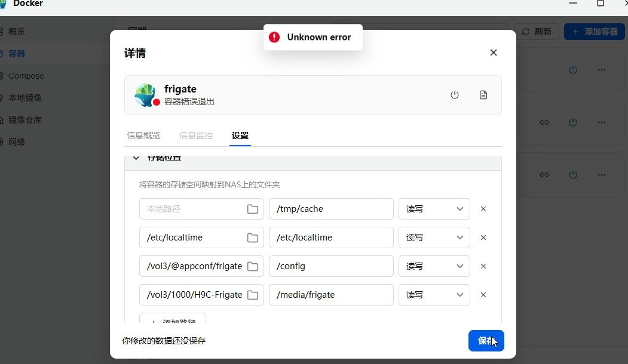Remove the /etc/localtime mapping row
Image resolution: width=628 pixels, height=364 pixels.
(483, 237)
